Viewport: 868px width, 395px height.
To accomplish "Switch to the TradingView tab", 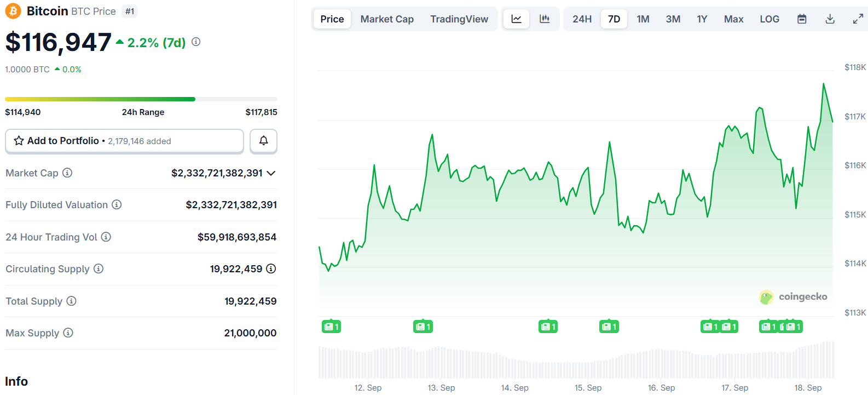I will point(459,19).
